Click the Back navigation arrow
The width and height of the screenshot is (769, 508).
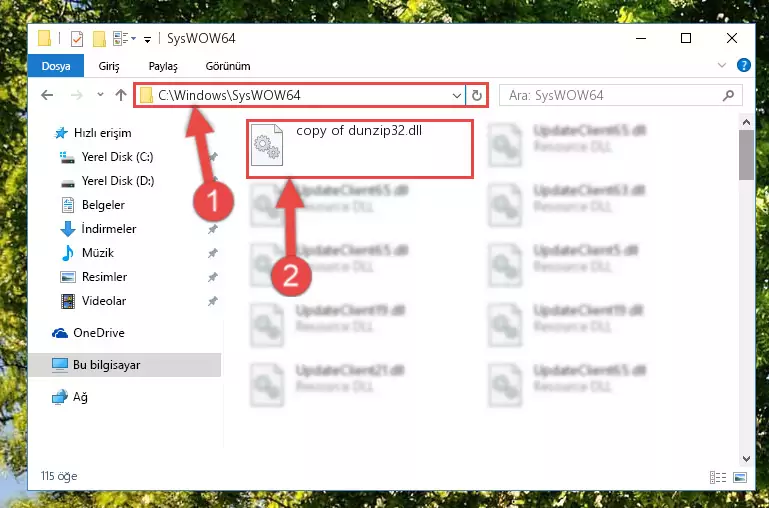pos(47,95)
